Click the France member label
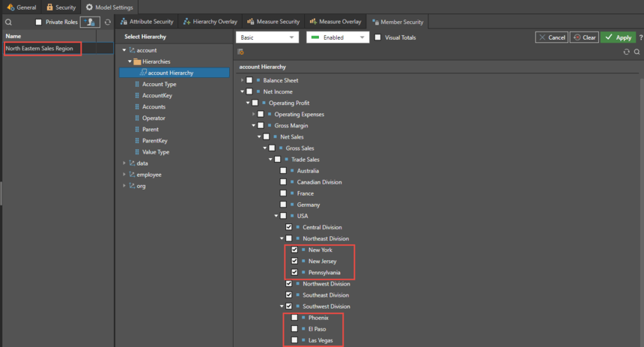This screenshot has height=347, width=644. [306, 193]
